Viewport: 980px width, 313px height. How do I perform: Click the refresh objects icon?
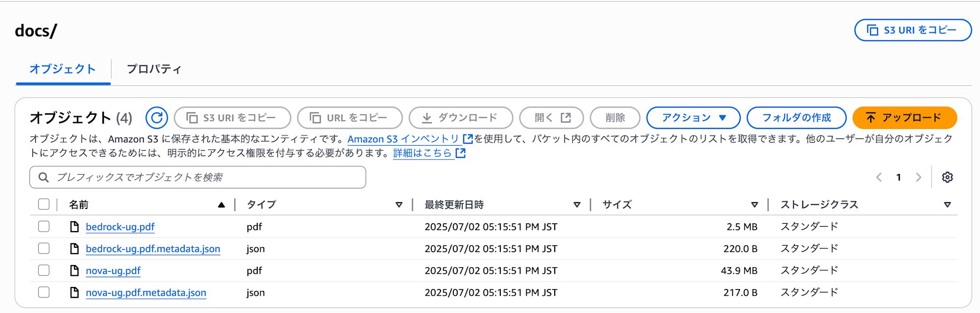point(157,118)
